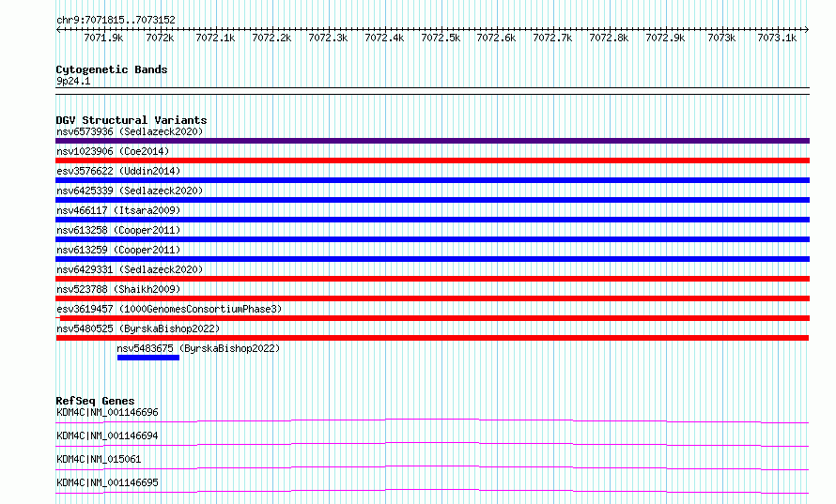The height and width of the screenshot is (504, 836).
Task: Open variant esv3619457 (1000GenomesConsortiumPhase3) label
Action: pyautogui.click(x=169, y=309)
